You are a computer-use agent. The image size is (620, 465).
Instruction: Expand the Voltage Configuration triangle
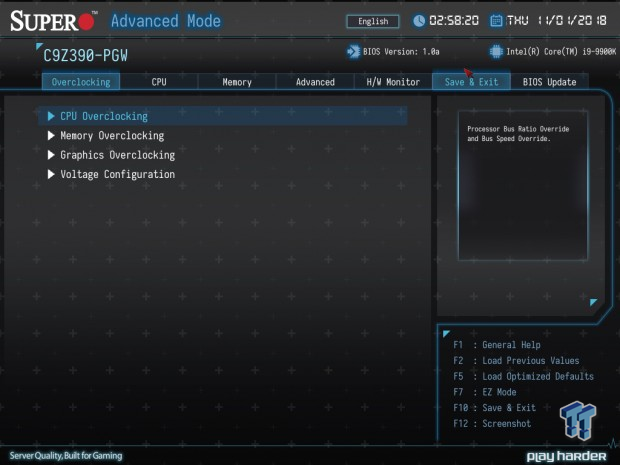point(52,174)
